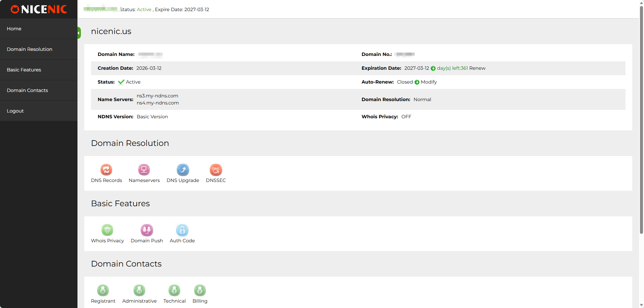This screenshot has width=644, height=308.
Task: Click the Technical contact icon
Action: pos(174,290)
